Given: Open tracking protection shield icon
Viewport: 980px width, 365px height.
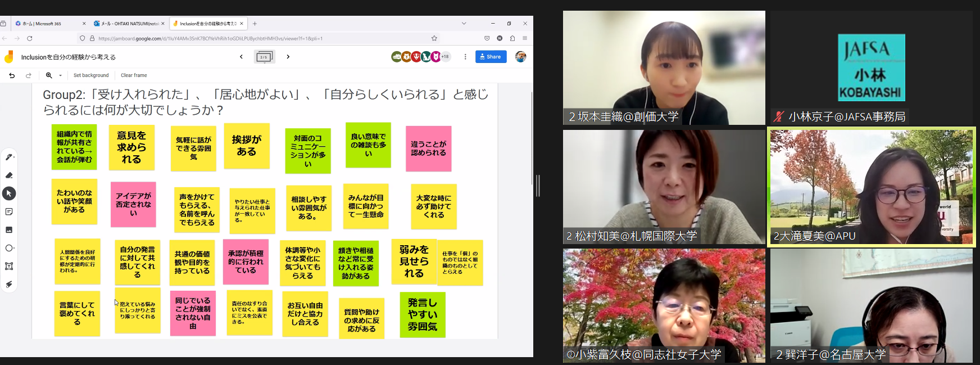Looking at the screenshot, I should click(x=83, y=38).
